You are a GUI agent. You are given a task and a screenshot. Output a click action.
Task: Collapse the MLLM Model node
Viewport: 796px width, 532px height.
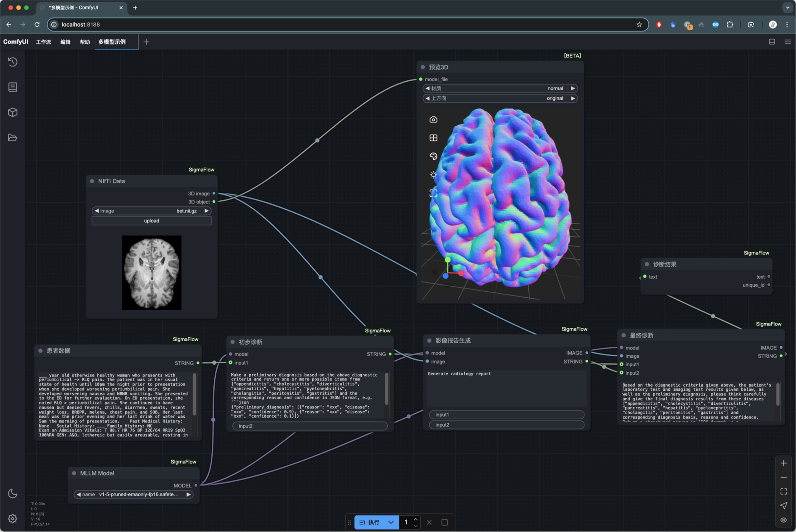[x=74, y=473]
